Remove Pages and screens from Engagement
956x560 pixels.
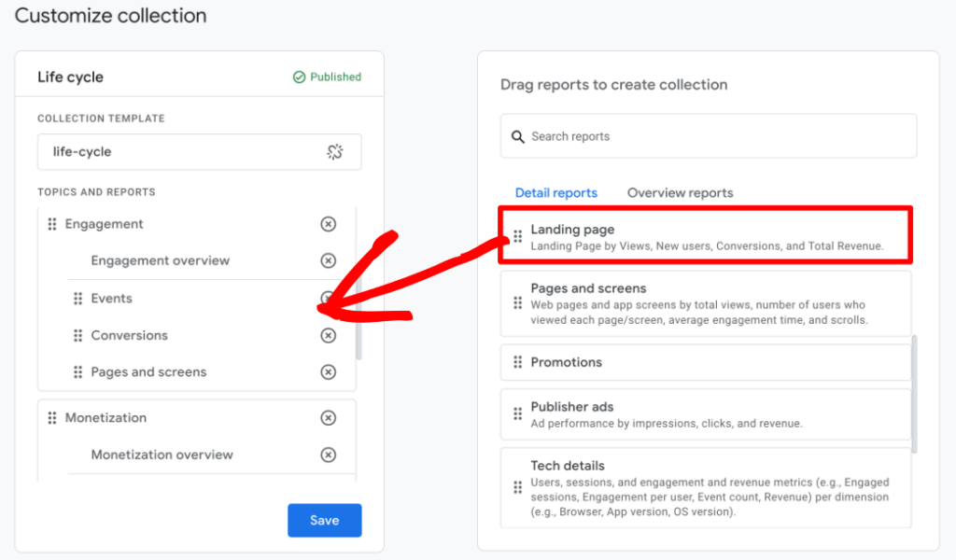pos(328,371)
